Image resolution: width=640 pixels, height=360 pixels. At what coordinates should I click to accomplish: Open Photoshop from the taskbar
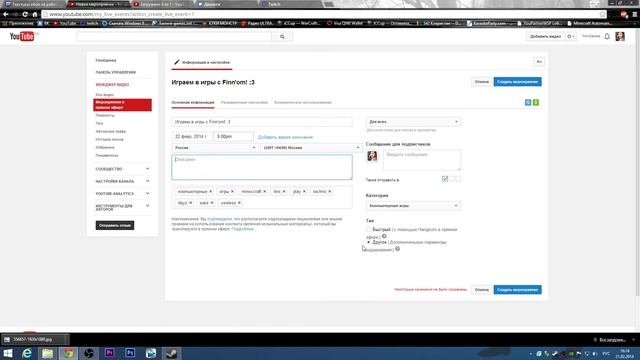(130, 353)
